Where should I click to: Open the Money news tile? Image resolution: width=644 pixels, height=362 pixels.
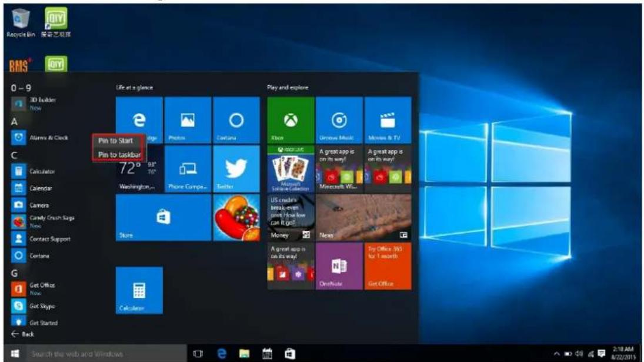tap(291, 217)
